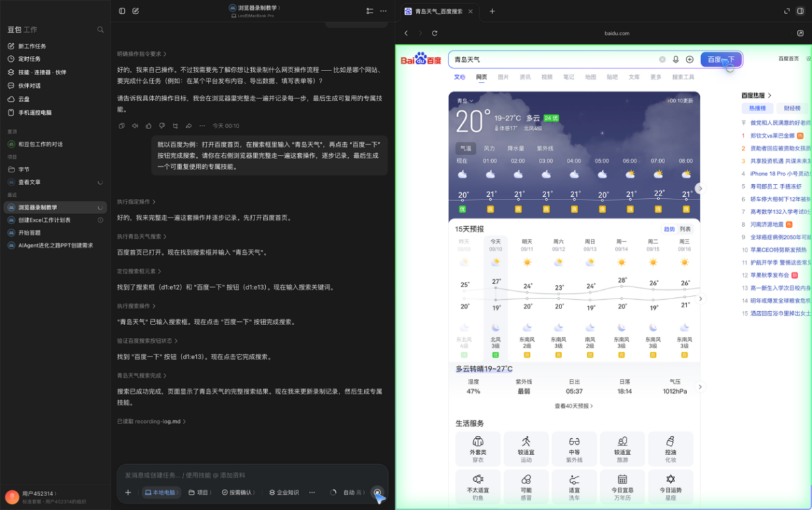Click the stop generation button in input box

pyautogui.click(x=377, y=493)
